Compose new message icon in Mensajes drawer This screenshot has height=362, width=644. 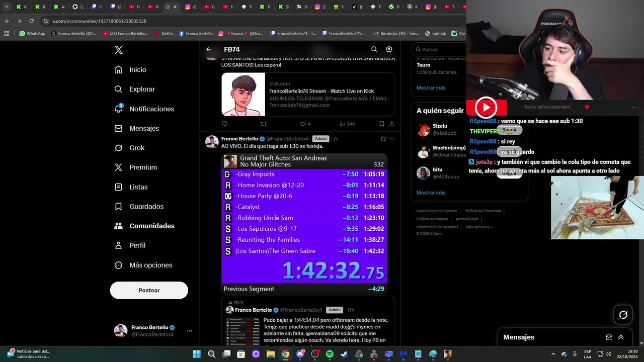[609, 337]
